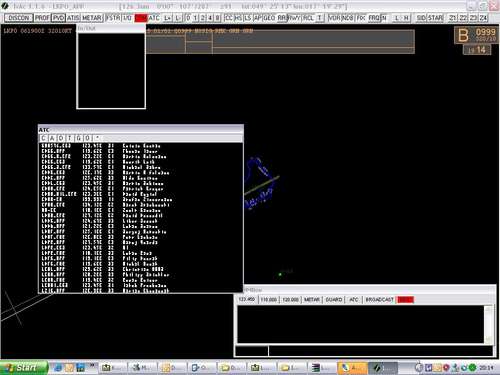
Task: Switch to the BROADCAST tab
Action: pos(379,300)
